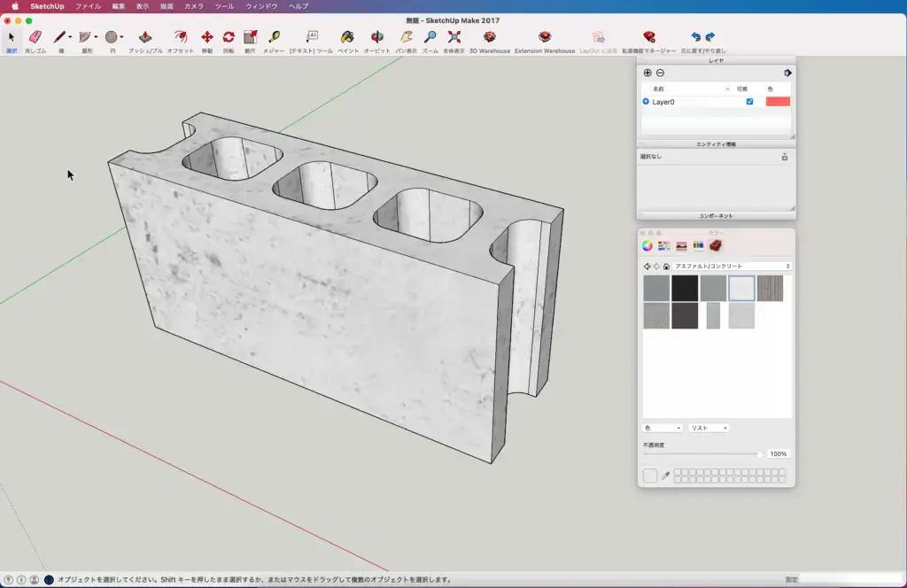Switch to the texture brick palette tab
Screen dimensions: 907x588
pyautogui.click(x=716, y=245)
